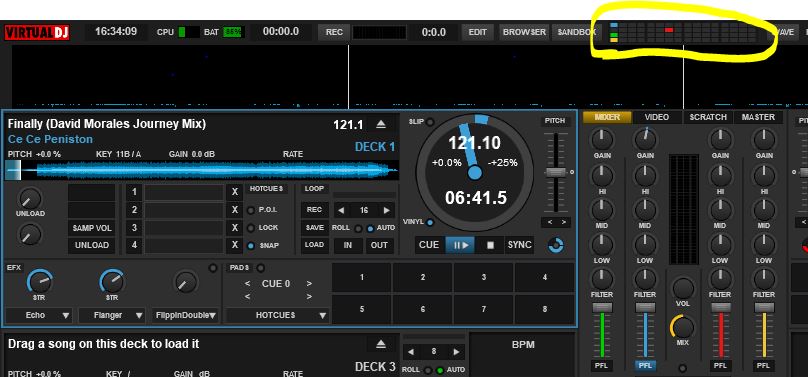
Task: Click the green channel volume fader
Action: click(x=602, y=307)
